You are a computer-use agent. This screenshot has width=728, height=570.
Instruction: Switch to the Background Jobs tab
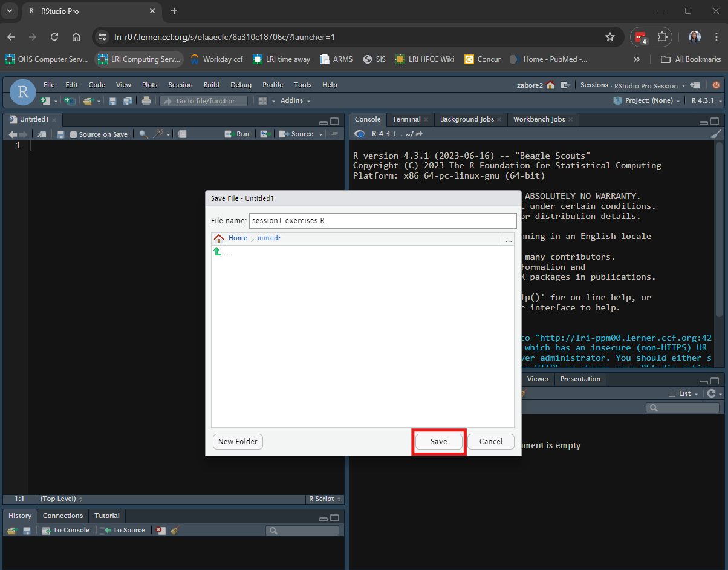pyautogui.click(x=467, y=120)
